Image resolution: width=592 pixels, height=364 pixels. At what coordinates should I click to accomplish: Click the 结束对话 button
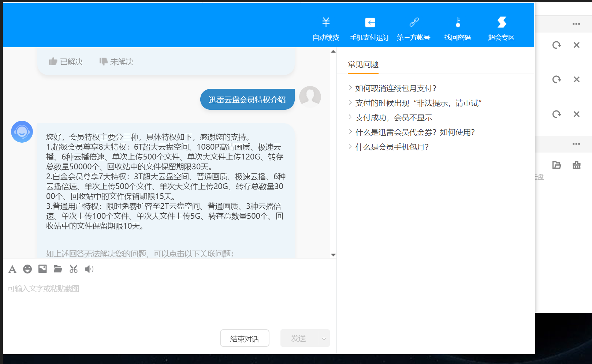click(245, 338)
